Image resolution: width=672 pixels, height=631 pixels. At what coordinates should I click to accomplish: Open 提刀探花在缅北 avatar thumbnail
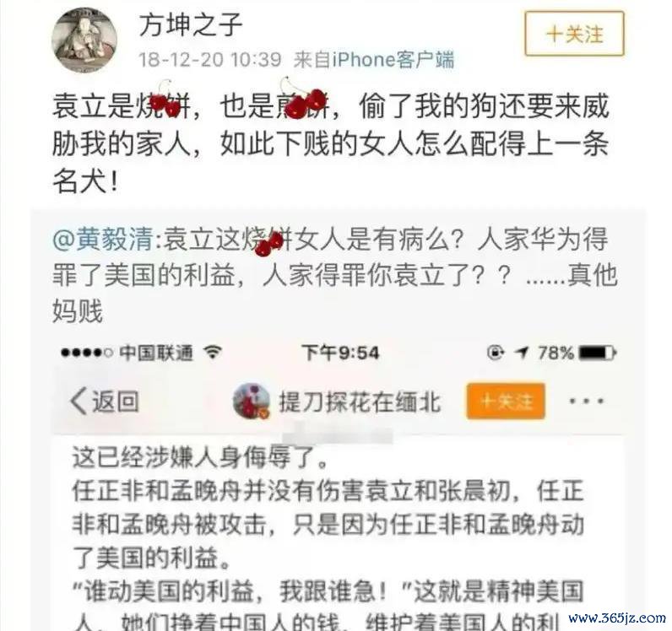coord(252,402)
